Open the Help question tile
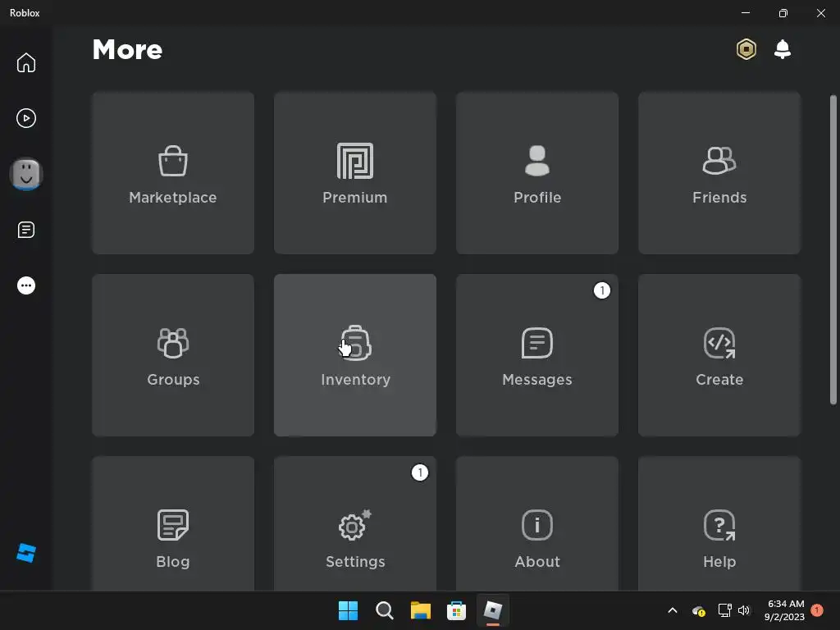This screenshot has width=840, height=630. click(x=719, y=523)
